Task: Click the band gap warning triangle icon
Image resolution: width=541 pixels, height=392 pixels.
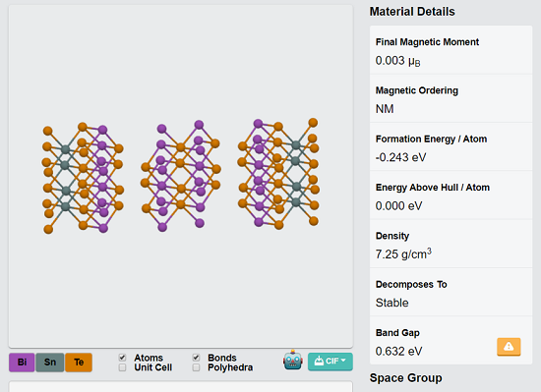Action: click(509, 347)
